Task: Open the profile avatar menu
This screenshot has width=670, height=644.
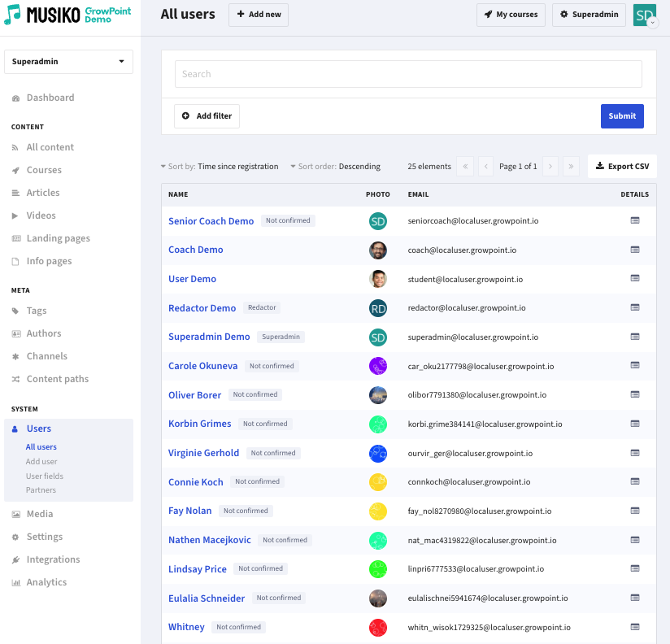Action: [x=645, y=15]
